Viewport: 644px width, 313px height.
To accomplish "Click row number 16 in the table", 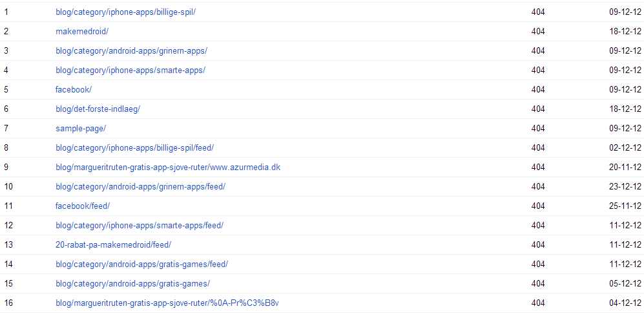I will [8, 303].
